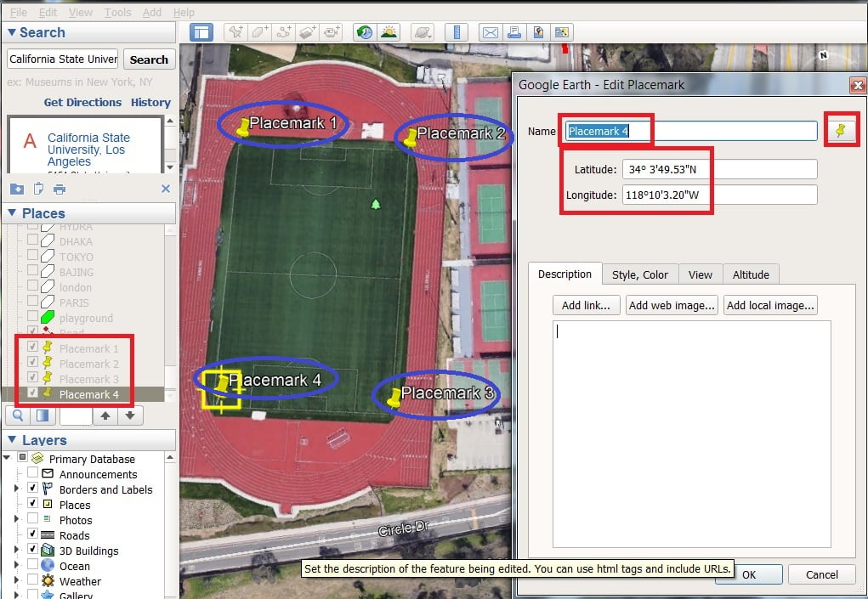Click the Placemark 1 pushpin on the map

(x=242, y=127)
